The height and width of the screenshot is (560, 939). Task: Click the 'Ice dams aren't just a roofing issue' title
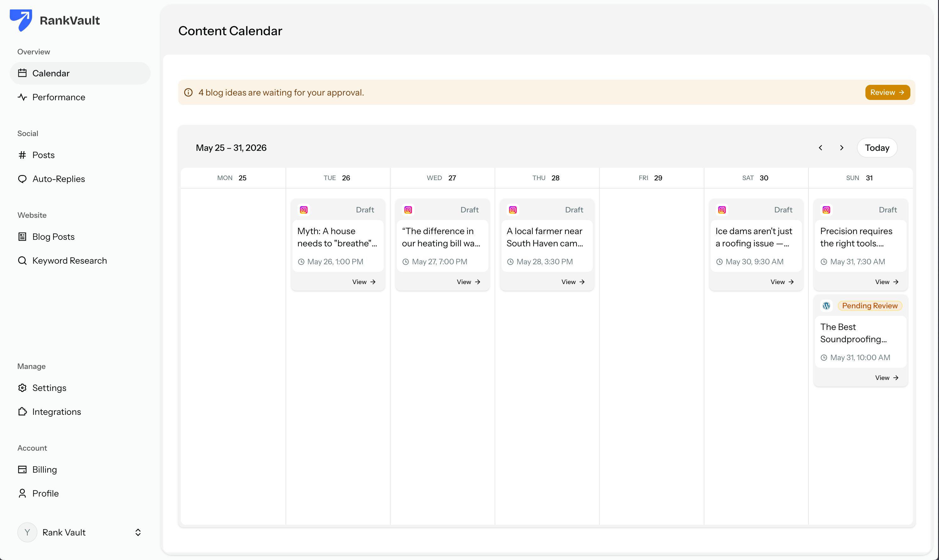click(754, 237)
